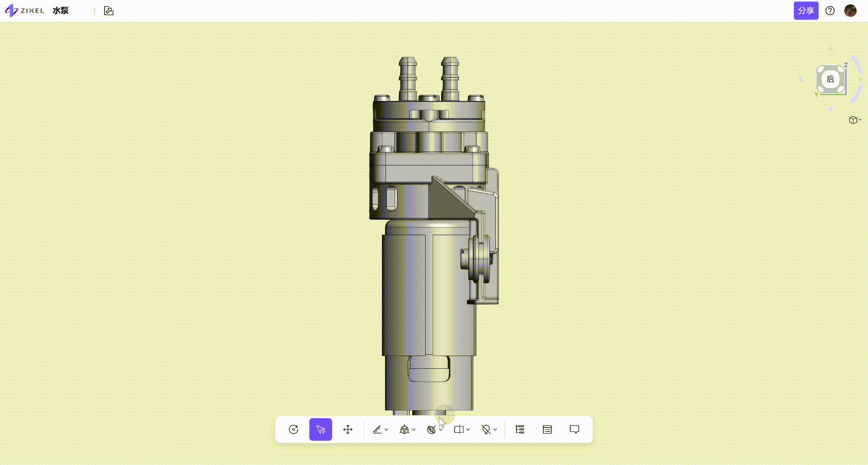Click the view cube up arrow

click(x=831, y=49)
